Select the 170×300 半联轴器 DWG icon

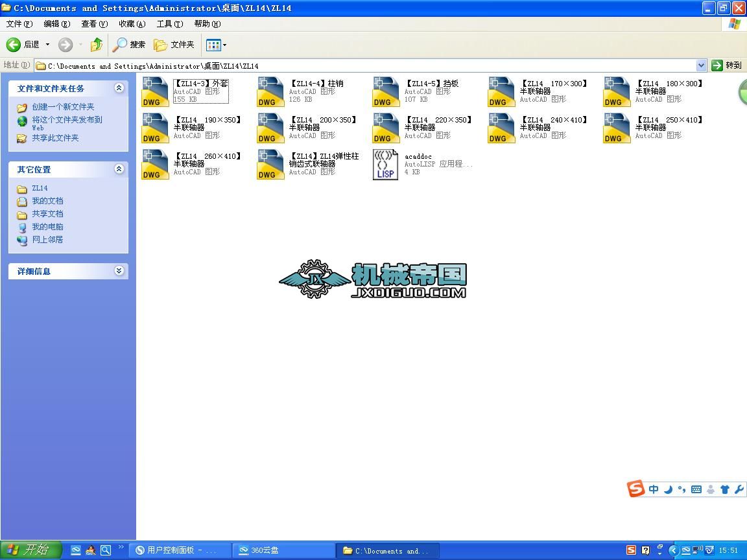[501, 92]
